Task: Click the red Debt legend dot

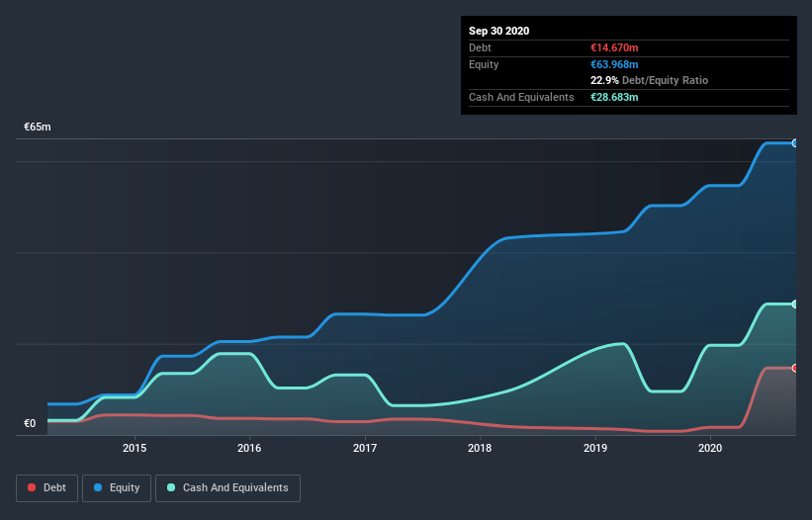Action: 32,487
